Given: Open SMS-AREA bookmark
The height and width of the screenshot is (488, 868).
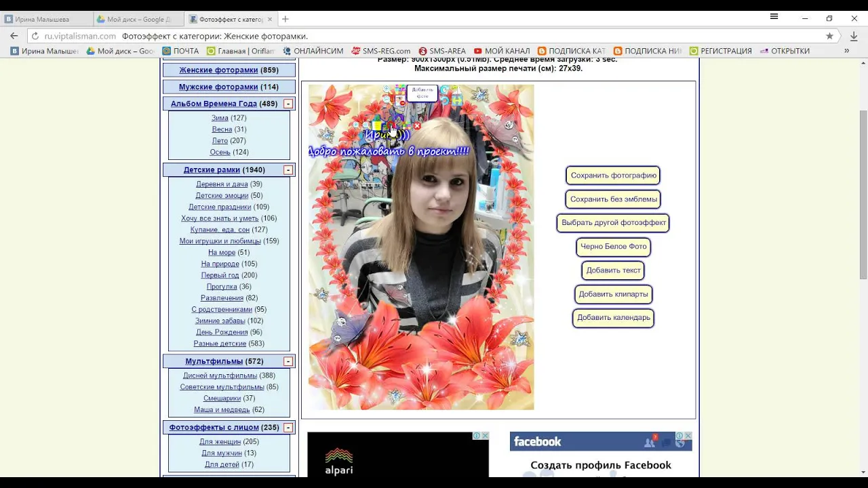Looking at the screenshot, I should (x=442, y=51).
